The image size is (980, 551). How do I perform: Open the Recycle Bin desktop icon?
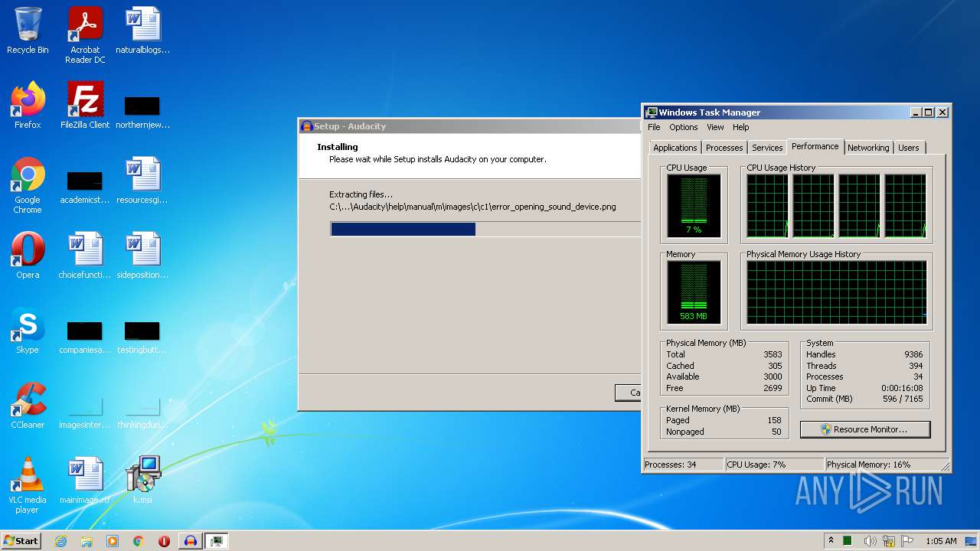click(28, 31)
